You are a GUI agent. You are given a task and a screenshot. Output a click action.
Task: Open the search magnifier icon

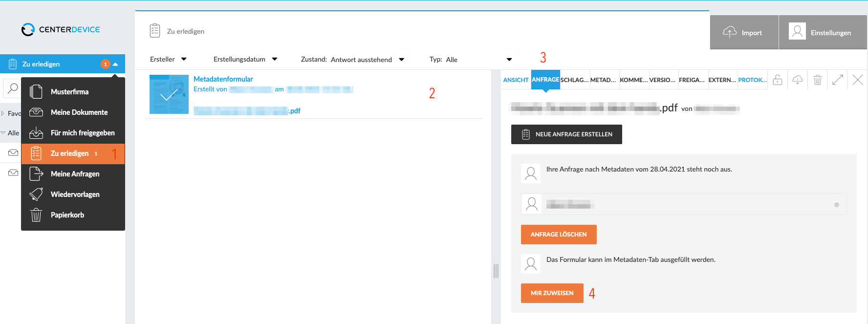coord(13,88)
